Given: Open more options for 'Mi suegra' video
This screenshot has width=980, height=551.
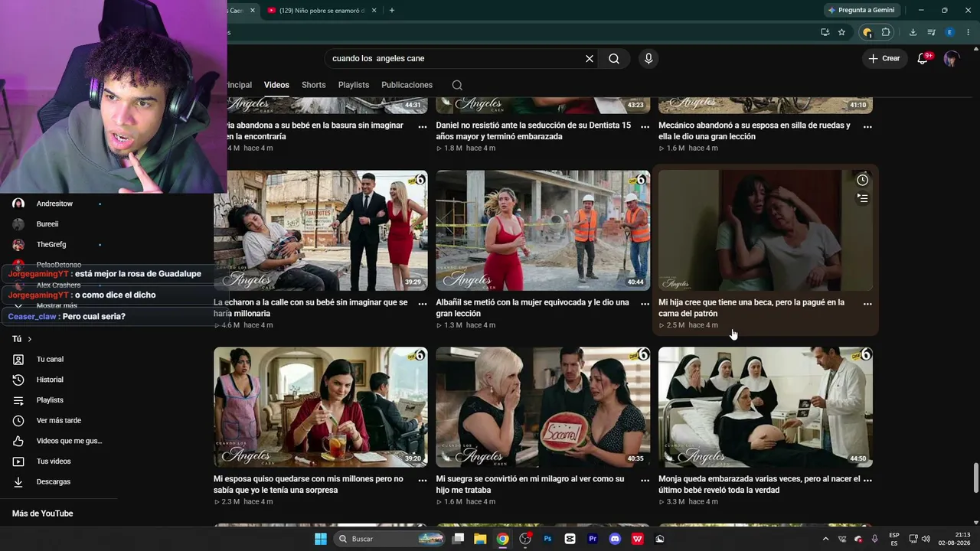Looking at the screenshot, I should click(x=645, y=480).
